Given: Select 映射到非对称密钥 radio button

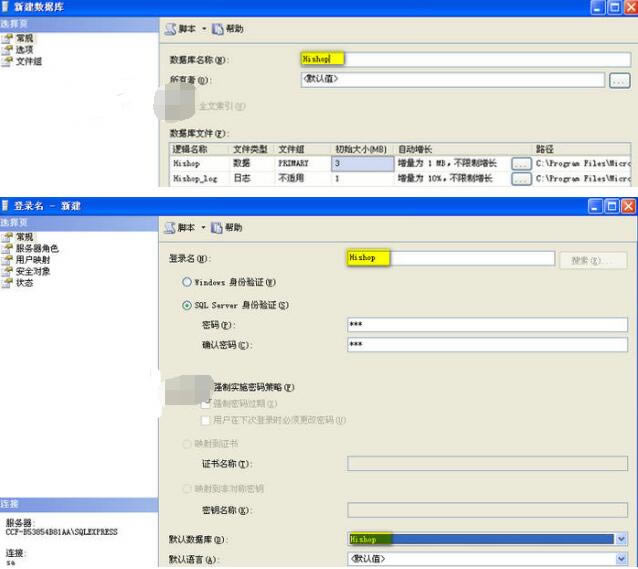Looking at the screenshot, I should (x=187, y=488).
